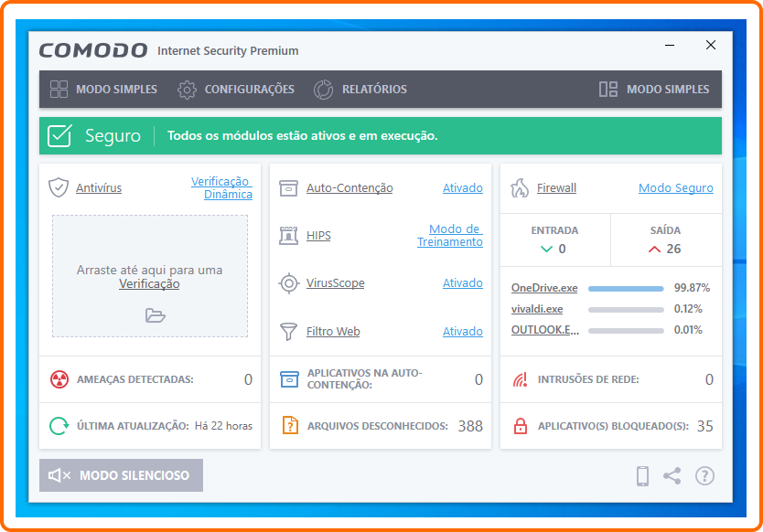This screenshot has height=532, width=763.
Task: Click the OneDrive.exe traffic usage bar
Action: [x=626, y=289]
